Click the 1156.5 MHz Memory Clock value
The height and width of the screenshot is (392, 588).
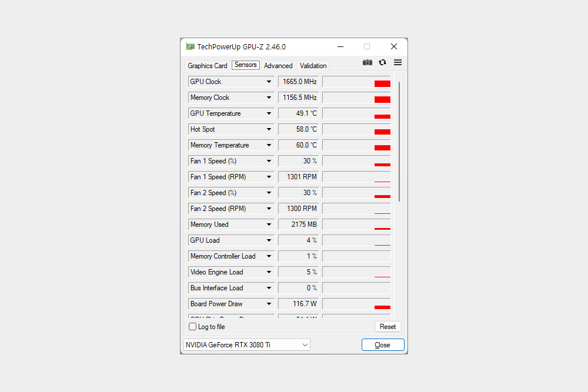(299, 98)
